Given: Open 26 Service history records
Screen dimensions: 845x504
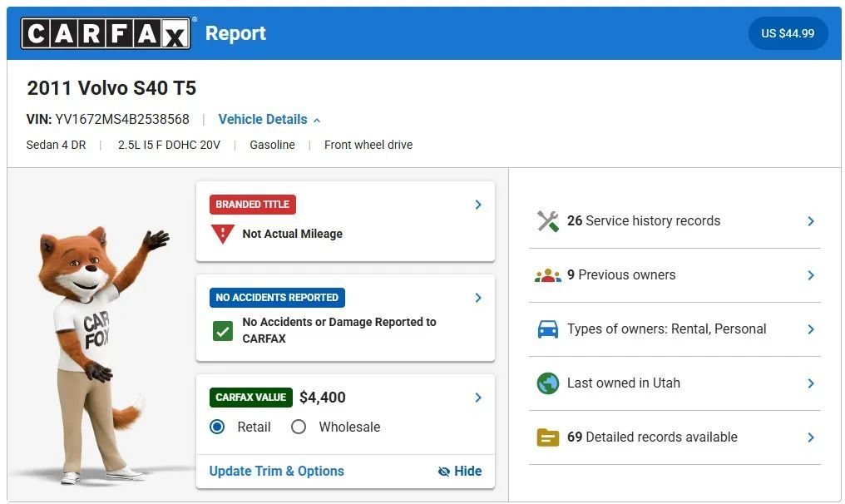Looking at the screenshot, I should tap(643, 221).
